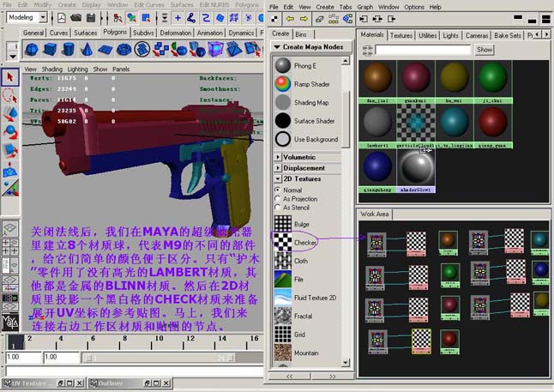Click the open scene folder icon
The image size is (554, 392).
76,18
